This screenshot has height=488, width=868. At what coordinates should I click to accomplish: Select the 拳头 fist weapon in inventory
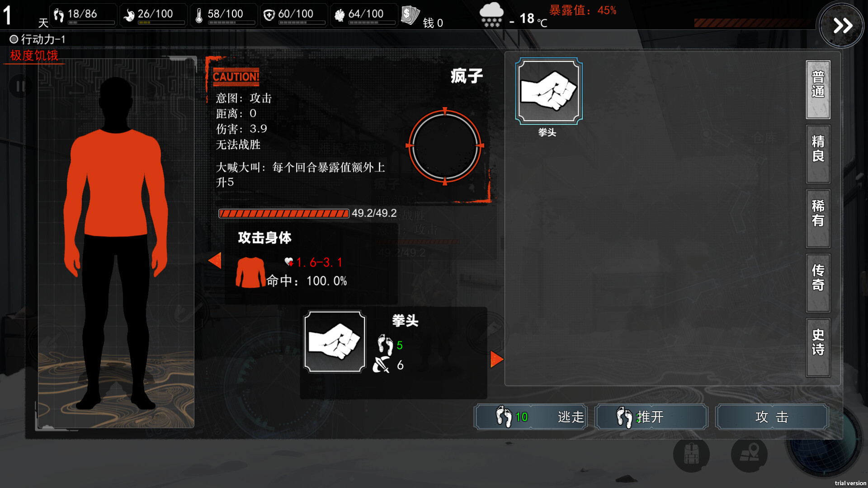(548, 91)
